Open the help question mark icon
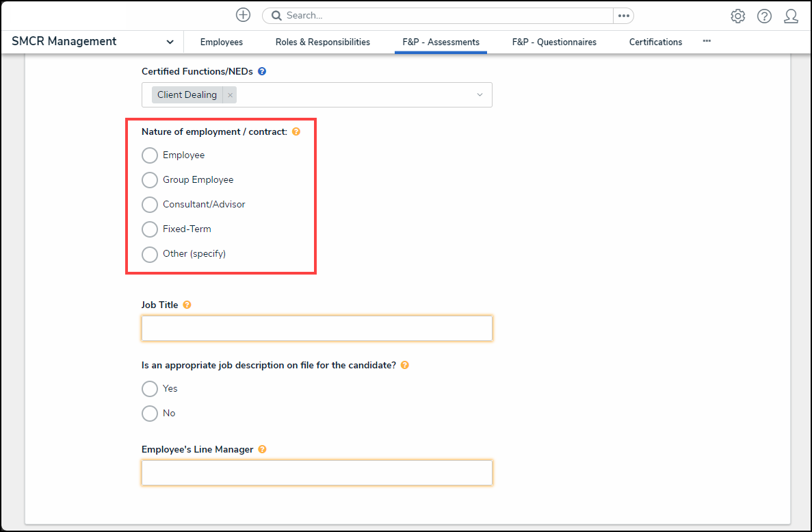 pyautogui.click(x=764, y=16)
